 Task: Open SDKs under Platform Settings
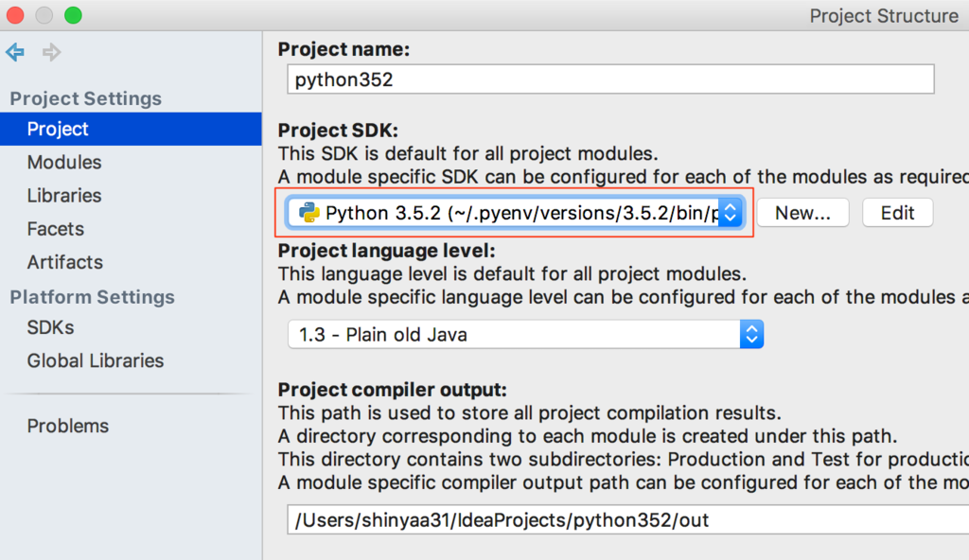51,327
